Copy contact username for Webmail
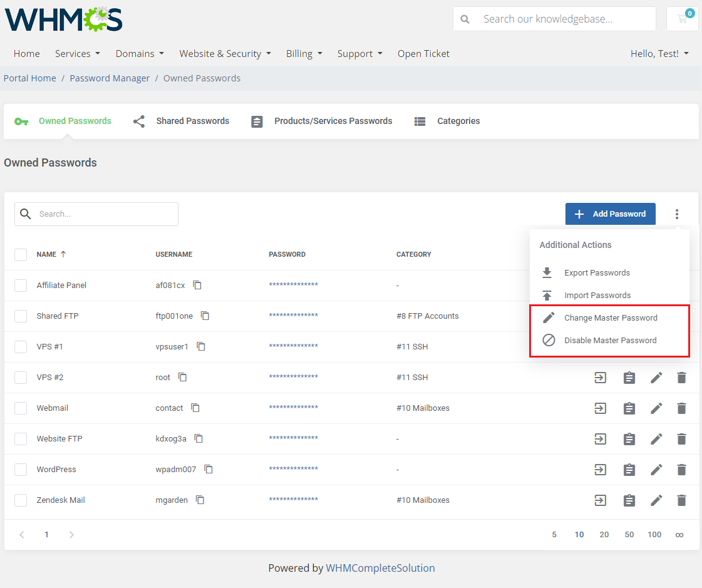 point(195,408)
